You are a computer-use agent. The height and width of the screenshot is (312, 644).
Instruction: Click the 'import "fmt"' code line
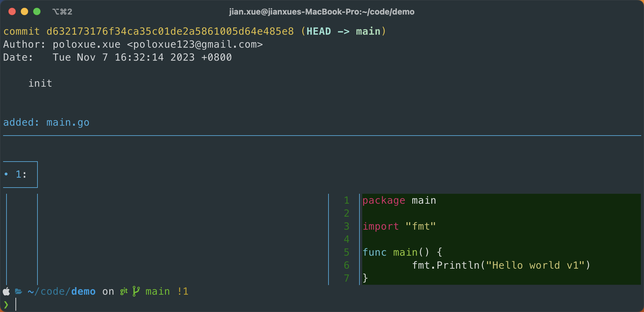399,227
